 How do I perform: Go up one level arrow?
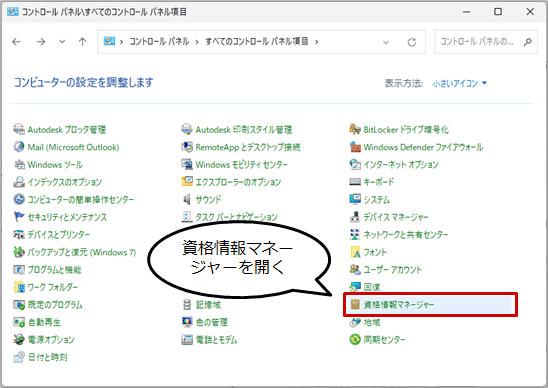(82, 42)
